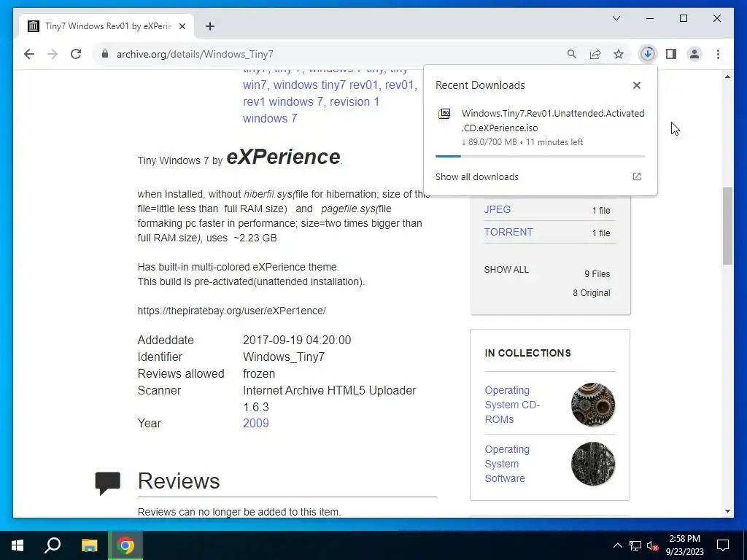
Task: Open Chrome's three-dot menu
Action: point(718,54)
